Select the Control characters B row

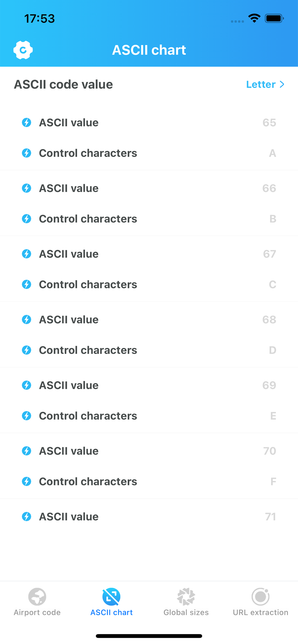[x=149, y=219]
